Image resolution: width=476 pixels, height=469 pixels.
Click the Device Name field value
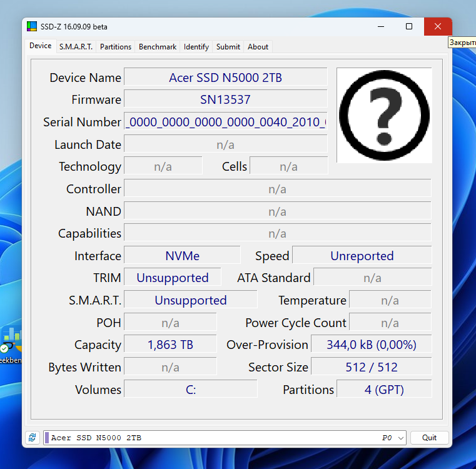(225, 78)
